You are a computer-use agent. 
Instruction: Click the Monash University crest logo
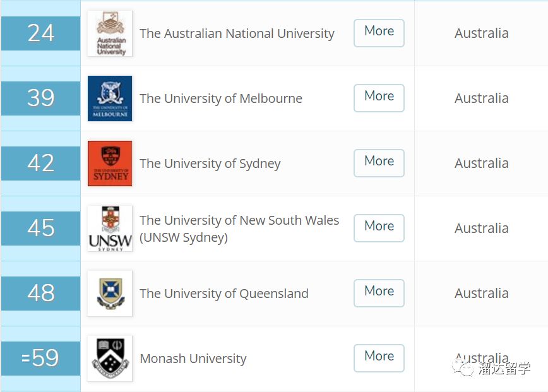pos(110,359)
